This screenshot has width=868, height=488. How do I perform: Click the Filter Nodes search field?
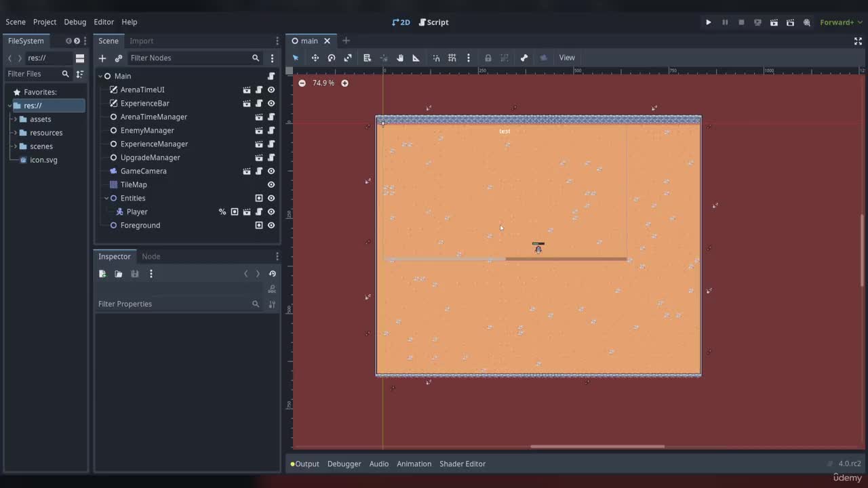(x=195, y=58)
